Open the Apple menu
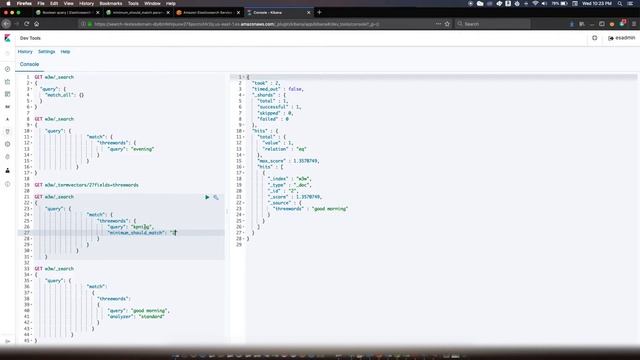The width and height of the screenshot is (640, 360). (x=8, y=3)
